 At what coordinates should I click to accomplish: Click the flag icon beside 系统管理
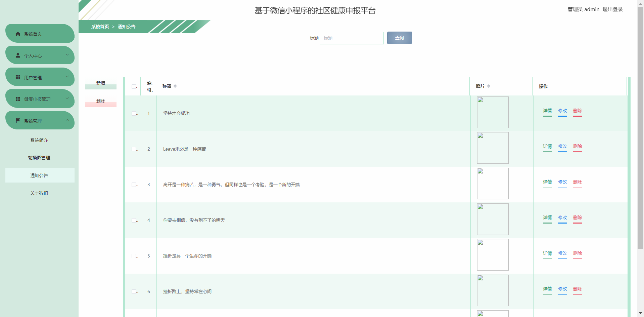coord(18,121)
